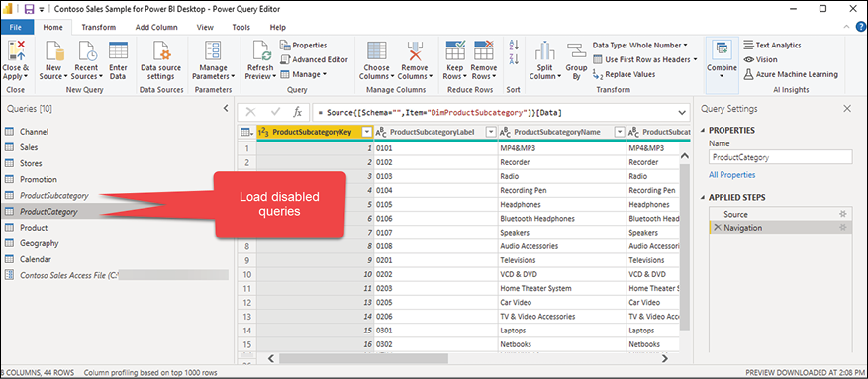This screenshot has height=379, width=868.
Task: Expand the formula bar chevron
Action: coord(682,113)
